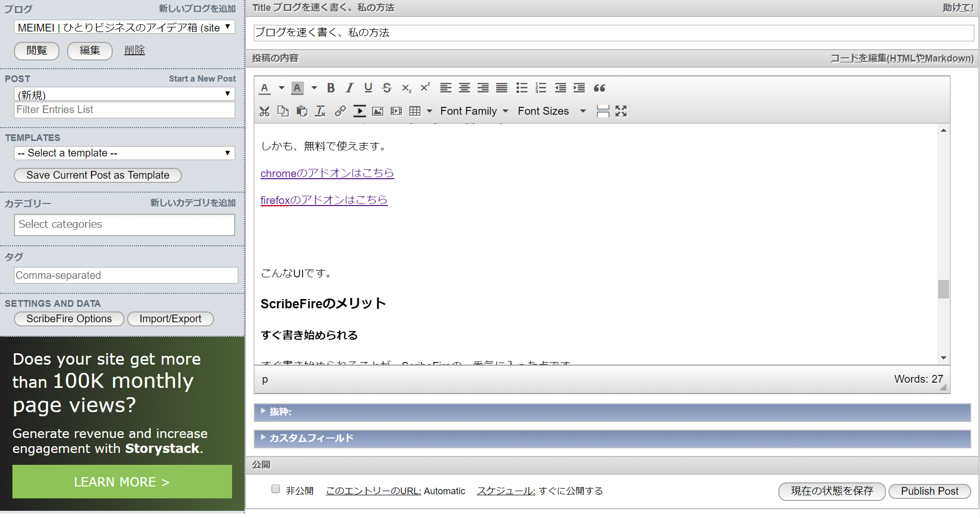This screenshot has width=980, height=518.
Task: Click the Publish Post button
Action: click(x=929, y=491)
